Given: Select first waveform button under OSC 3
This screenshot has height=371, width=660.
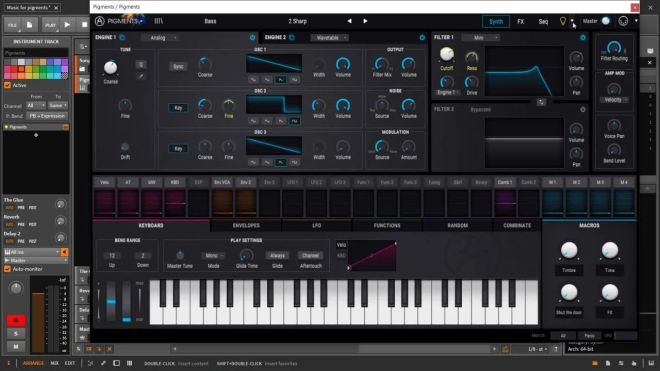Looking at the screenshot, I should (x=253, y=162).
